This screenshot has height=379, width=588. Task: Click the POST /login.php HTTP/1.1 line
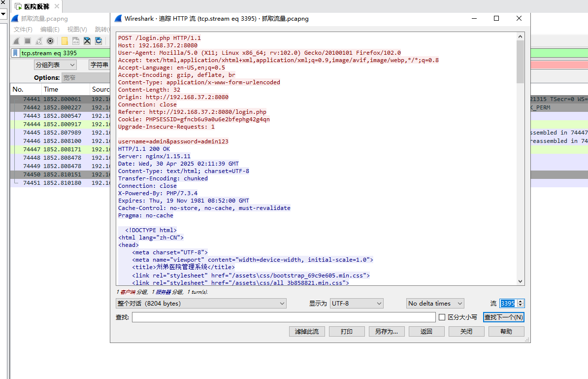coord(160,38)
